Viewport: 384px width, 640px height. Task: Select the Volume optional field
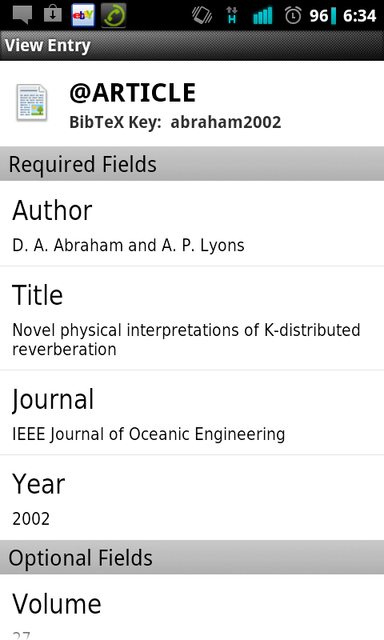click(x=192, y=607)
